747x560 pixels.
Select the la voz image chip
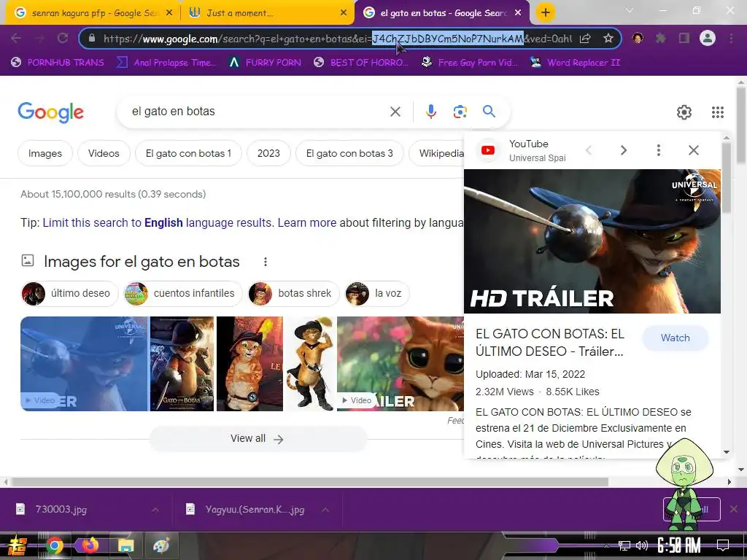(377, 293)
